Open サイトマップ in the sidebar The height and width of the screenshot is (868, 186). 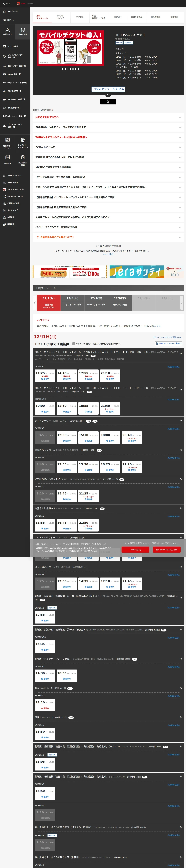[10, 210]
